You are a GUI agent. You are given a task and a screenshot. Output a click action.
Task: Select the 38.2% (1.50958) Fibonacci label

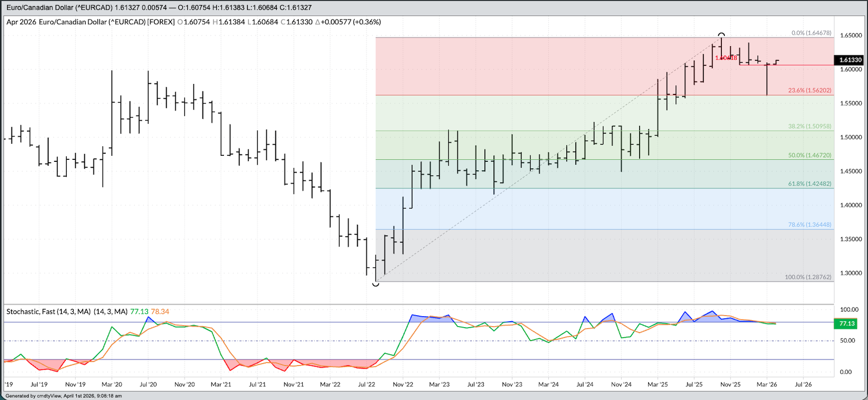[809, 126]
